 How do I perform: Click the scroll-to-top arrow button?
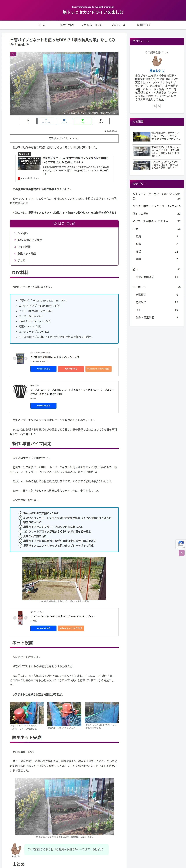click(182, 553)
